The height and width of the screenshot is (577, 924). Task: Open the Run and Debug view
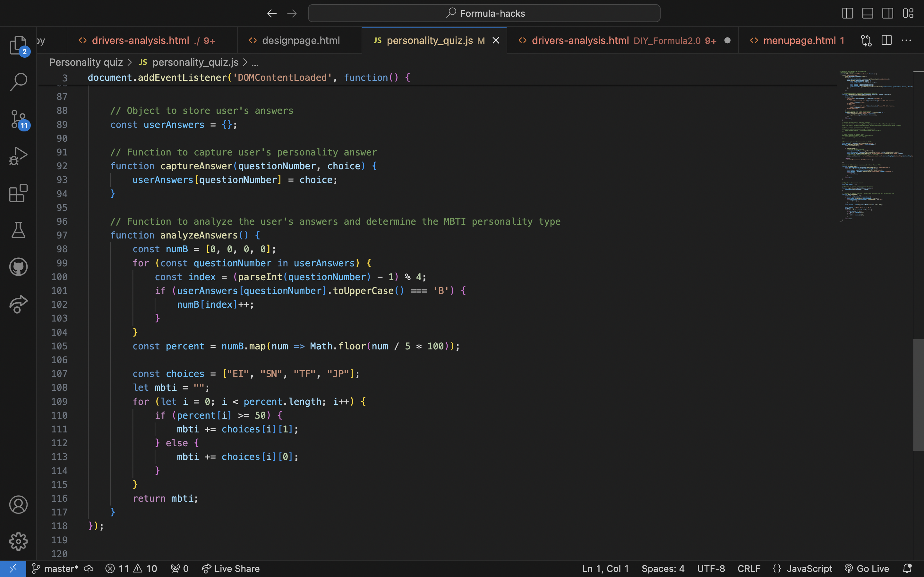pos(18,156)
